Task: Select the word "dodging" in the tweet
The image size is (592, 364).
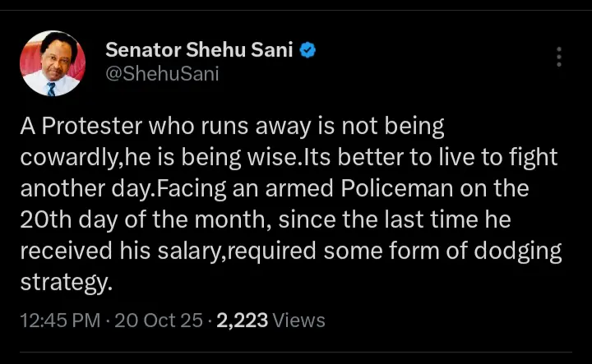Action: 516,252
